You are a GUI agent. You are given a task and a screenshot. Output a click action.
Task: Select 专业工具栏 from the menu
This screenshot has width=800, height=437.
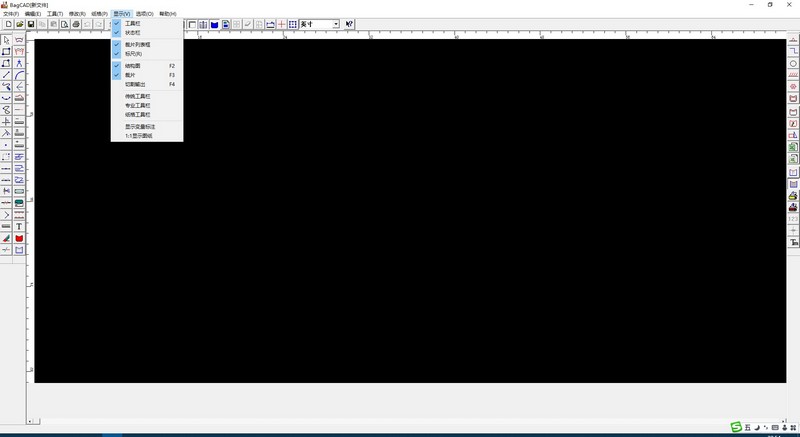point(137,105)
